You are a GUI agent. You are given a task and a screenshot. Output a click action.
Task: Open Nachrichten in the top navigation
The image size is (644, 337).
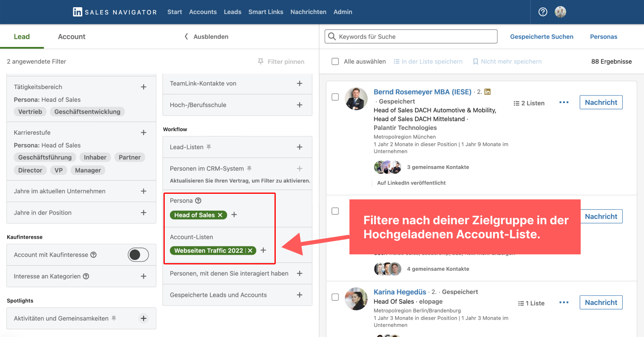coord(308,12)
